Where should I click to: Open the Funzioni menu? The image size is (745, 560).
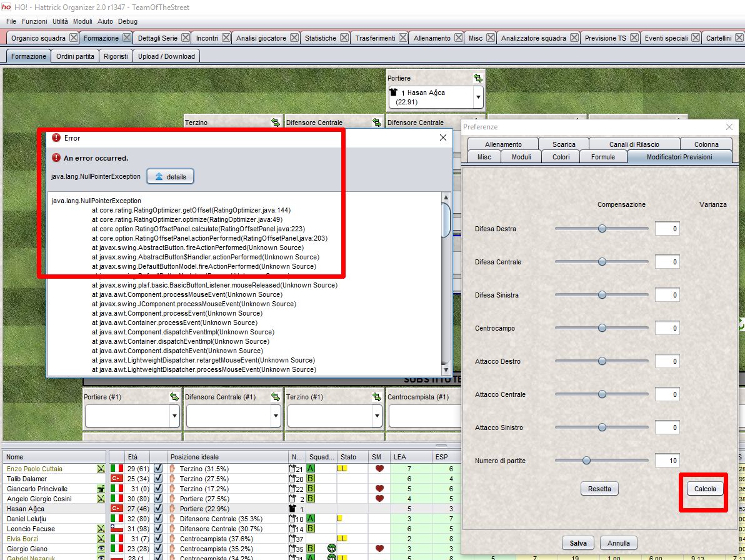[34, 21]
